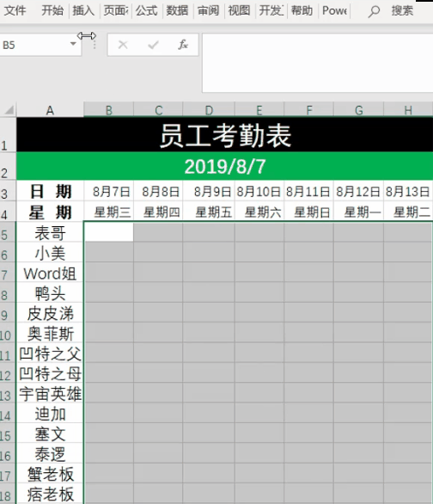Open the 审阅 ribbon tab
The width and height of the screenshot is (433, 504).
click(x=208, y=10)
